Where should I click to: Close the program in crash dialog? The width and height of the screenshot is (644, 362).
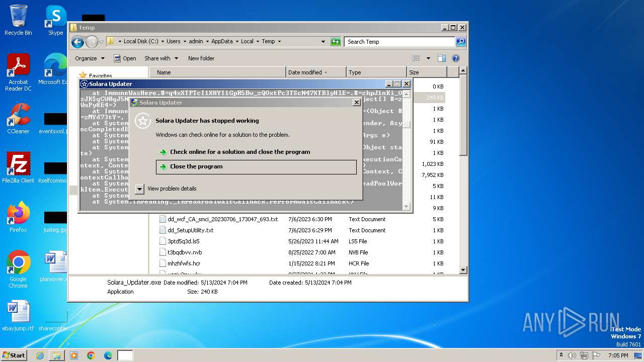pos(256,167)
